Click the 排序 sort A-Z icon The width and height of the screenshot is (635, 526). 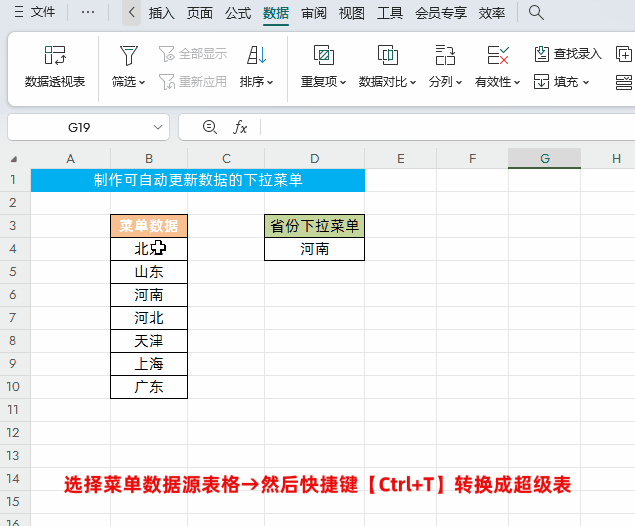coord(257,55)
